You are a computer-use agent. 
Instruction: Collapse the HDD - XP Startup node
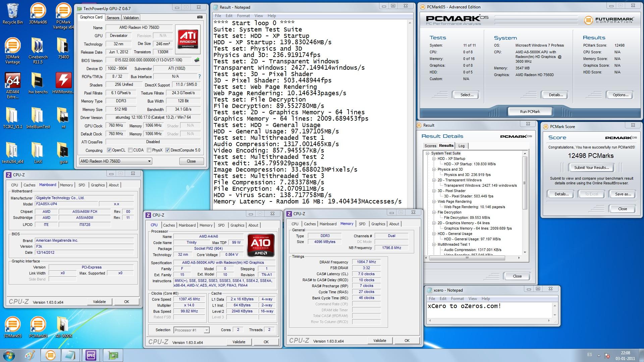tap(434, 159)
